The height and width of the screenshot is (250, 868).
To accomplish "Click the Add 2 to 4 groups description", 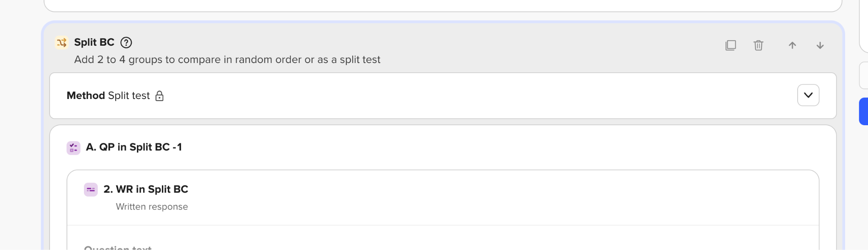I will coord(227,60).
